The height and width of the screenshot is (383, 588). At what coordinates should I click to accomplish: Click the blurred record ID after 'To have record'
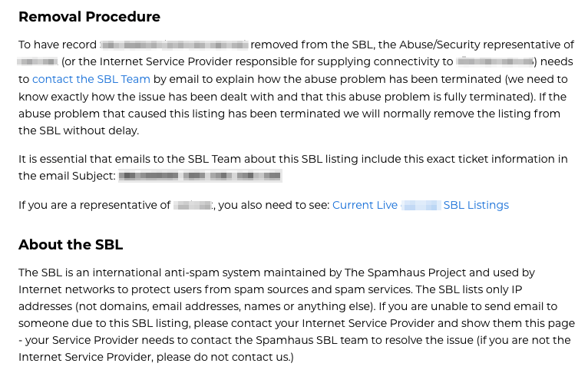[174, 45]
